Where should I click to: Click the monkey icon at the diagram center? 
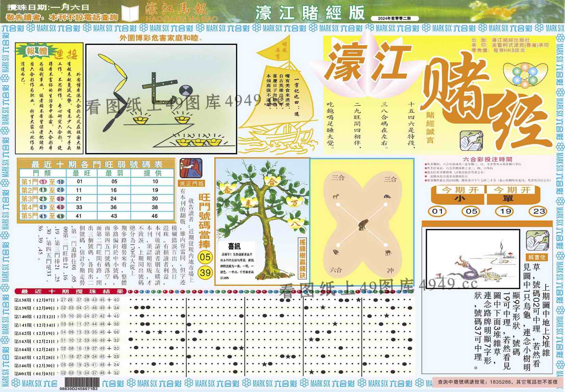(362, 226)
